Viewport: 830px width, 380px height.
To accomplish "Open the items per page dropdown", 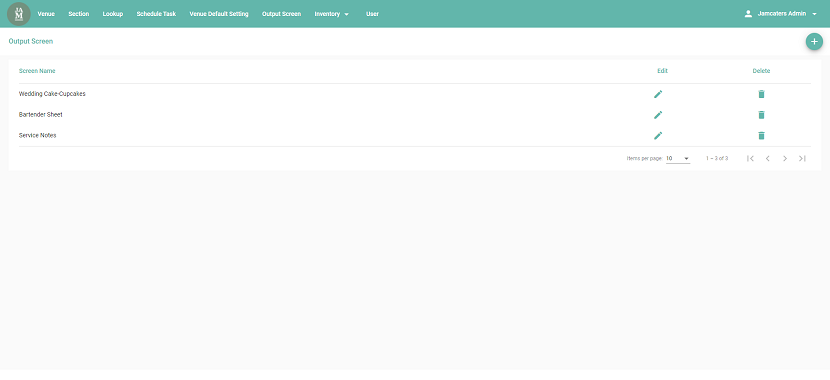I will [678, 158].
